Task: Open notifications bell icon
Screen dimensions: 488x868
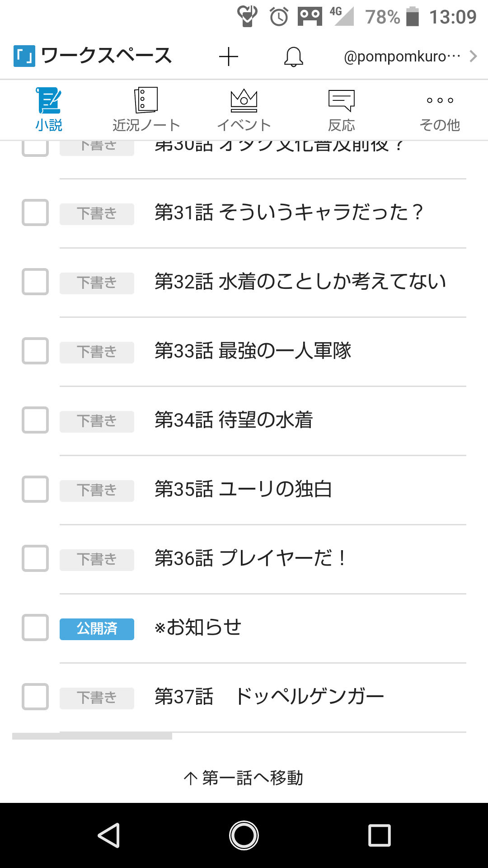Action: [293, 57]
